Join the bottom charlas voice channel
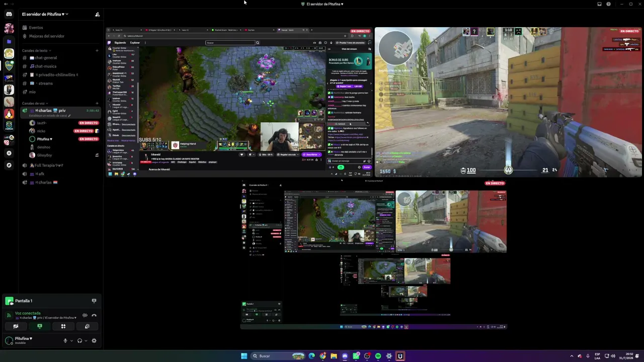This screenshot has height=362, width=644. point(60,183)
